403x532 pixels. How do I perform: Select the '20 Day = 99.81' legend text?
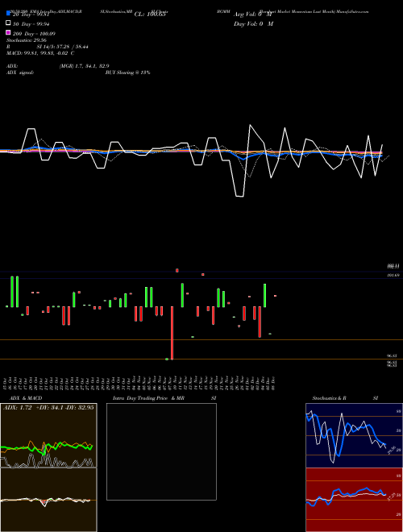click(31, 15)
